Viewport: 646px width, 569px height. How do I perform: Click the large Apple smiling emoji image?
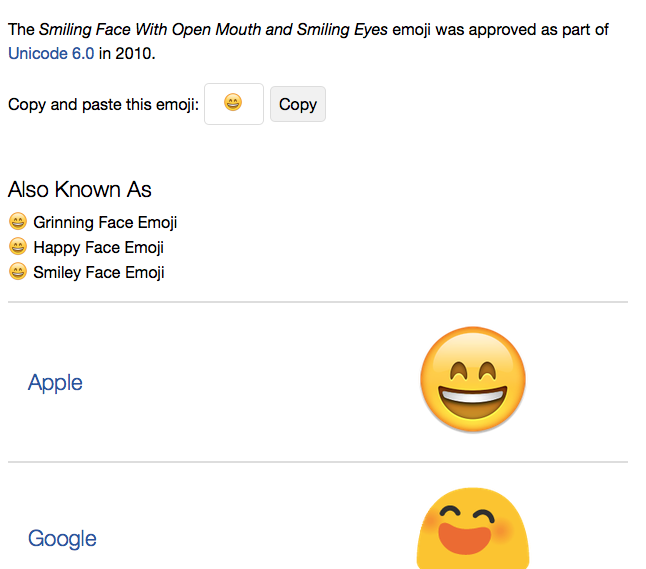click(473, 379)
